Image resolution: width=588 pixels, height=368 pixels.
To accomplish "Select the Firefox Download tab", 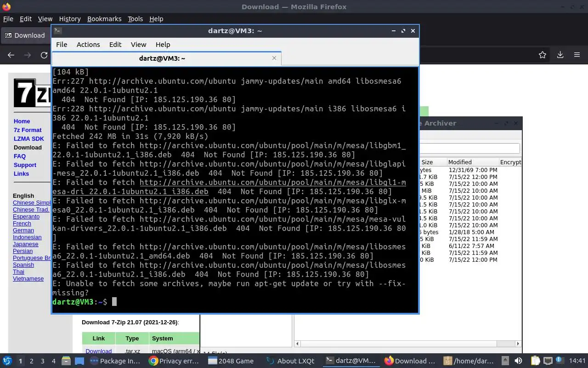I will coord(26,35).
